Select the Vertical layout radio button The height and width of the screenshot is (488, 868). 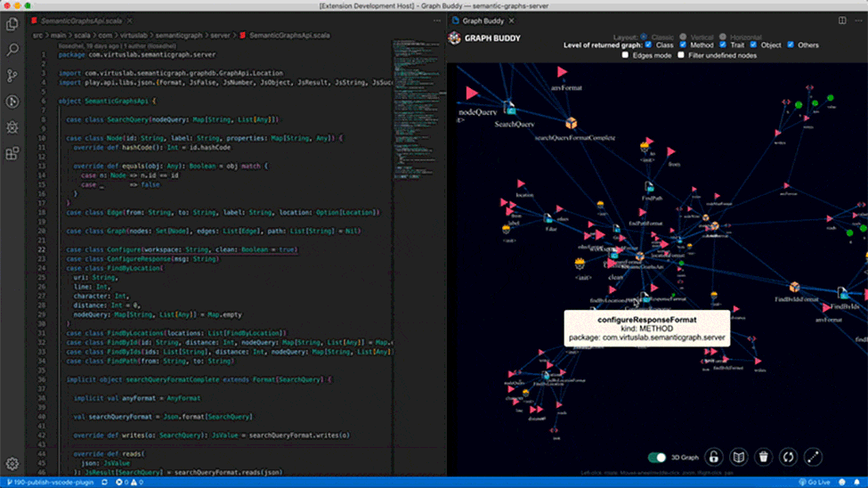(x=683, y=37)
